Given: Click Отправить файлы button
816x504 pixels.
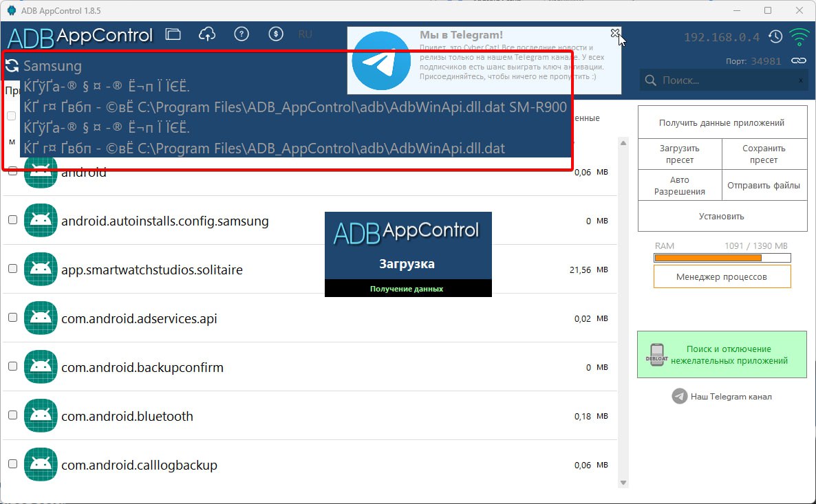Looking at the screenshot, I should pos(764,185).
